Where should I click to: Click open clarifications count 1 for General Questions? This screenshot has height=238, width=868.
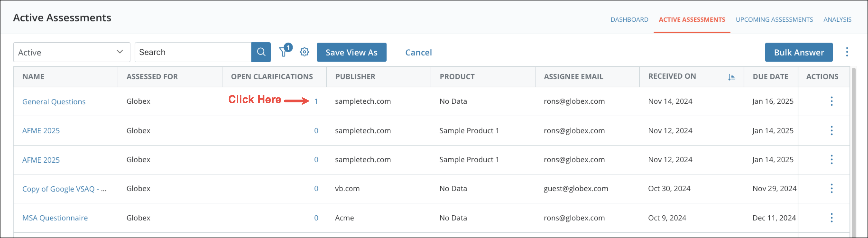(316, 101)
